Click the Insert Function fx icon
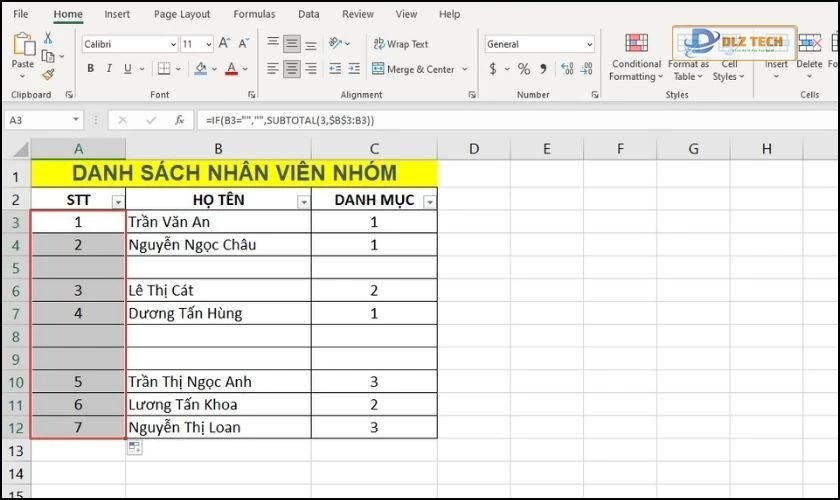 pyautogui.click(x=179, y=120)
